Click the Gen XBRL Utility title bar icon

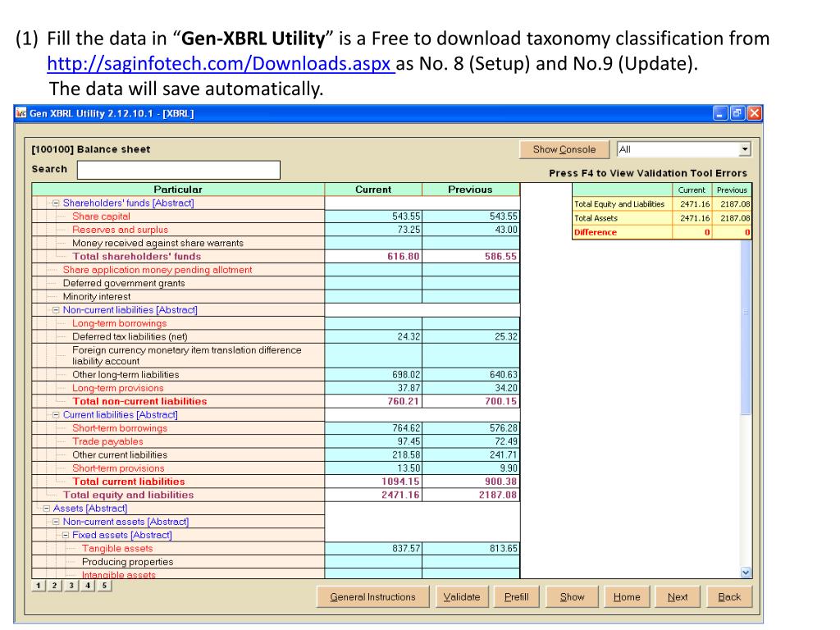21,113
